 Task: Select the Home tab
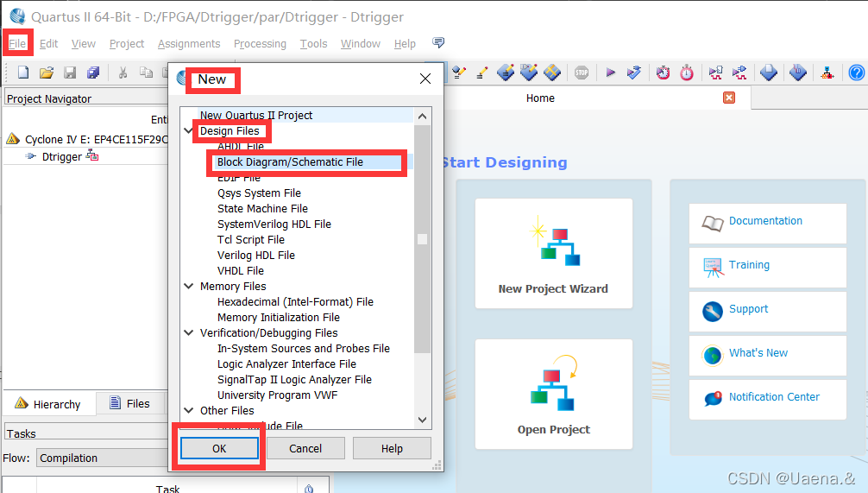(x=540, y=98)
